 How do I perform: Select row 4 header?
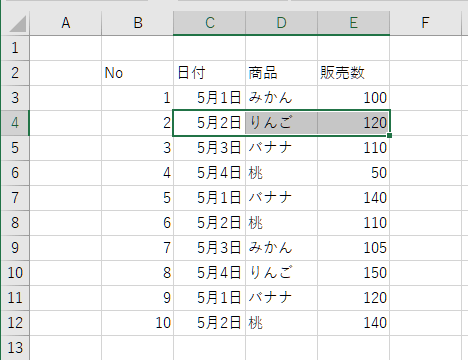pyautogui.click(x=15, y=123)
